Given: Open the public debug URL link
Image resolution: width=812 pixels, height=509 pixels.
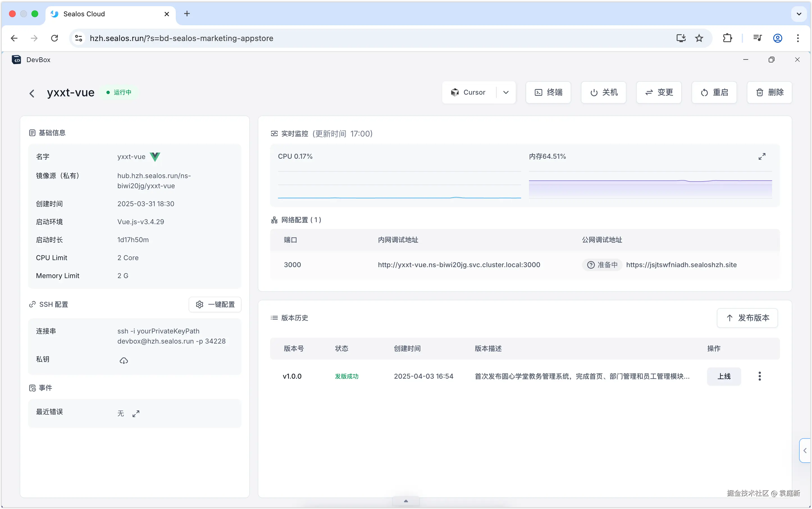Looking at the screenshot, I should tap(682, 265).
